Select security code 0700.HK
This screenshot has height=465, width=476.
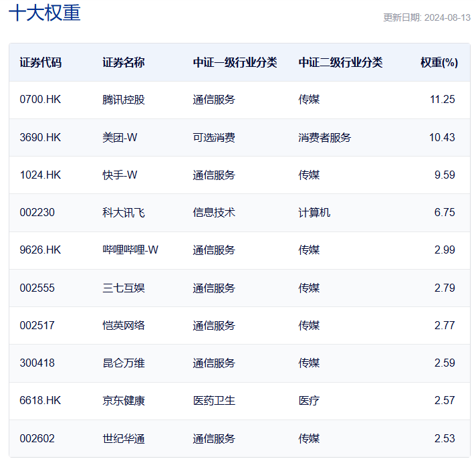click(x=40, y=100)
